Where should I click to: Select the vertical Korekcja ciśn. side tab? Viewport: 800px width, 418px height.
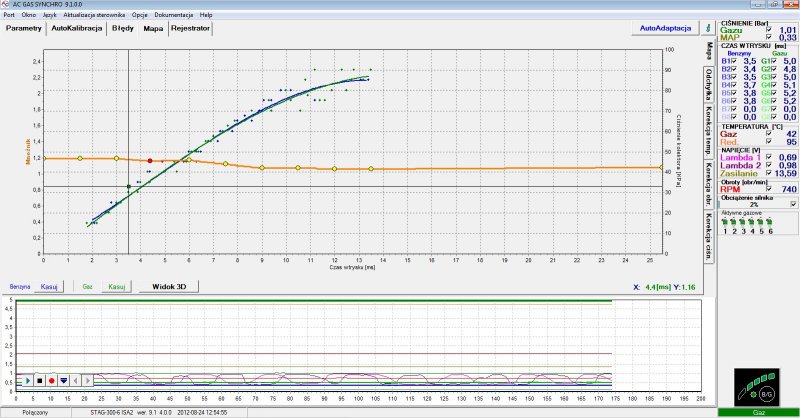tap(709, 237)
